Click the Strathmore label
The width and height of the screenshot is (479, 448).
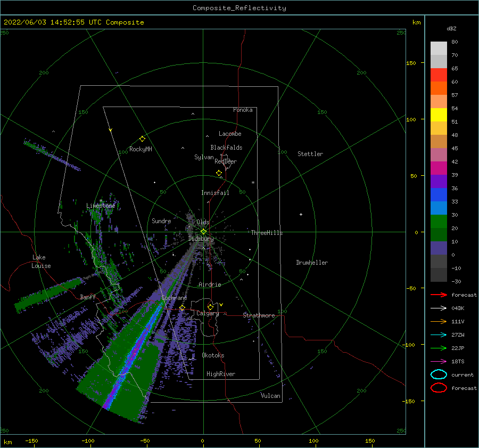coord(259,315)
